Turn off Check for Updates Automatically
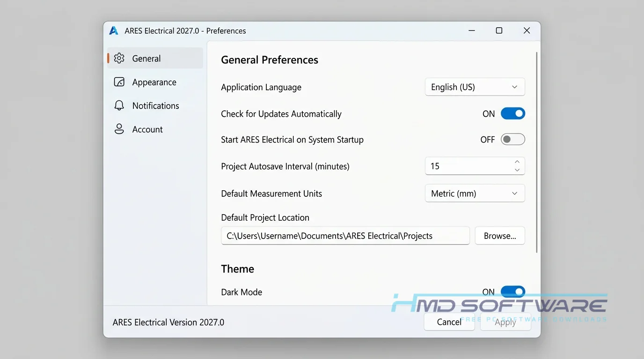 click(513, 114)
